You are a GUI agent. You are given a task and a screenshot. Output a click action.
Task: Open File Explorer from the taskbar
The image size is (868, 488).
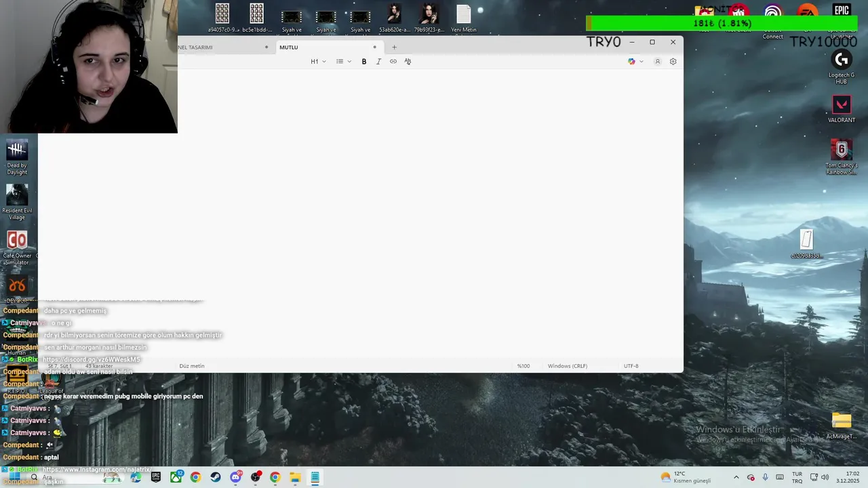295,477
